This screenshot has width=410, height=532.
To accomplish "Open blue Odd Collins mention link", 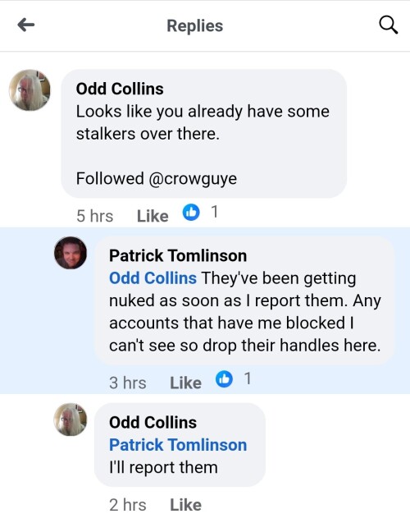I will [153, 278].
